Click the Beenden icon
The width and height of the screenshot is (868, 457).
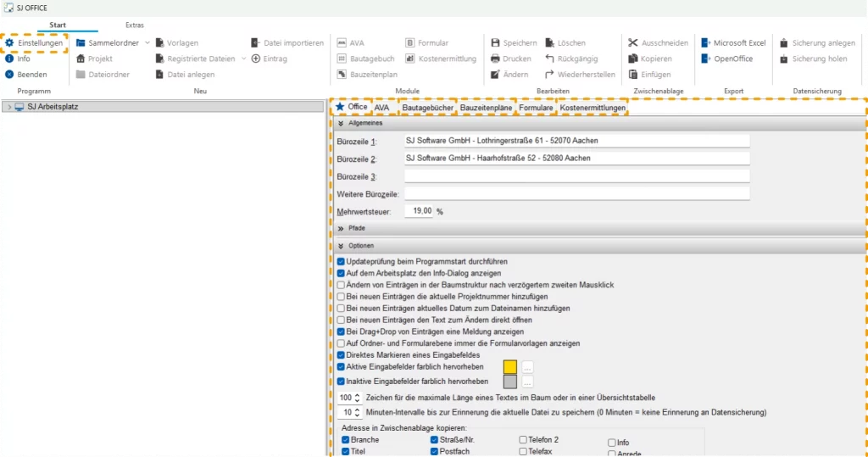pyautogui.click(x=9, y=75)
